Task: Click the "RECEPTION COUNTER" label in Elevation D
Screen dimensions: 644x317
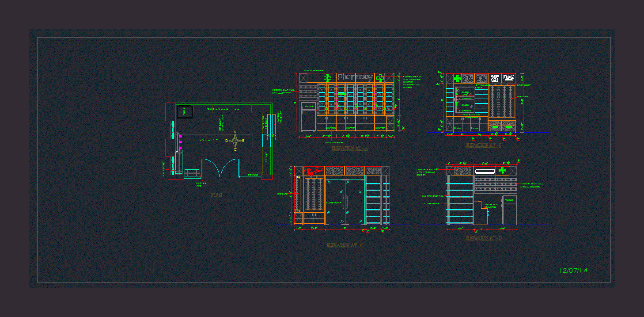Action: (x=491, y=206)
